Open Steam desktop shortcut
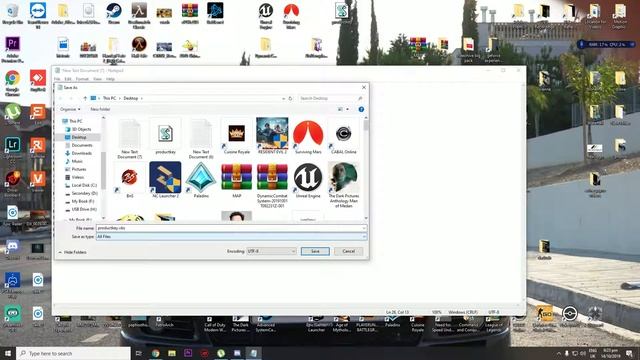Viewport: 640px width, 360px height. click(114, 14)
